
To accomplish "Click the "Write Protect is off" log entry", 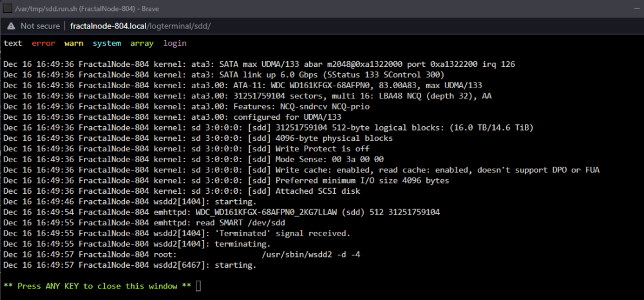I will point(187,149).
